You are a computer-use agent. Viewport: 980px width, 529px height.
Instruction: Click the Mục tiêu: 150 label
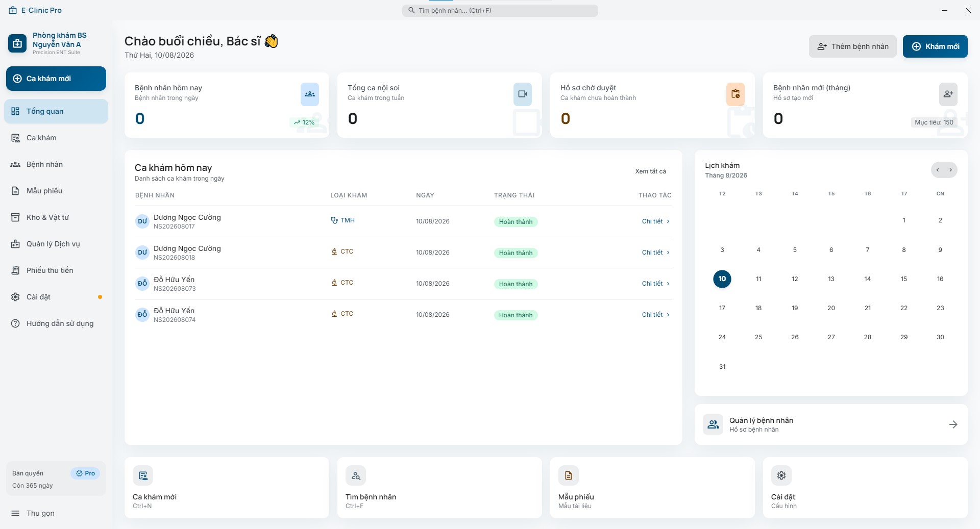934,122
